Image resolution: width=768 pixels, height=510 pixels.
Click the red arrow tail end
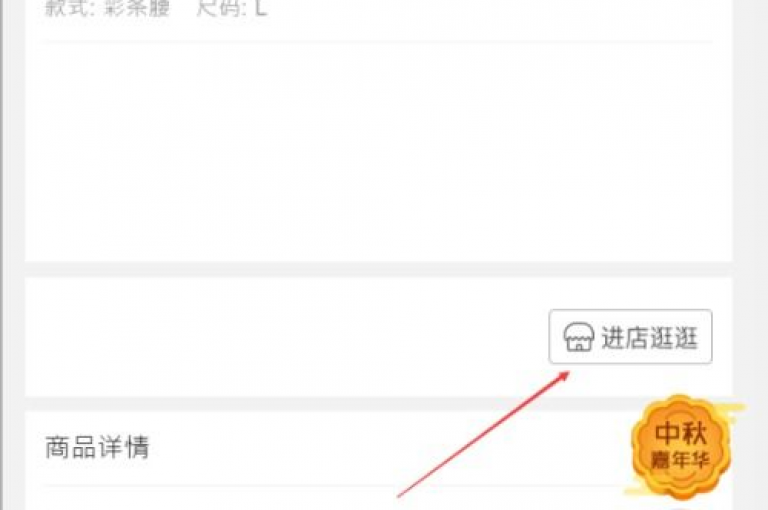coord(401,495)
